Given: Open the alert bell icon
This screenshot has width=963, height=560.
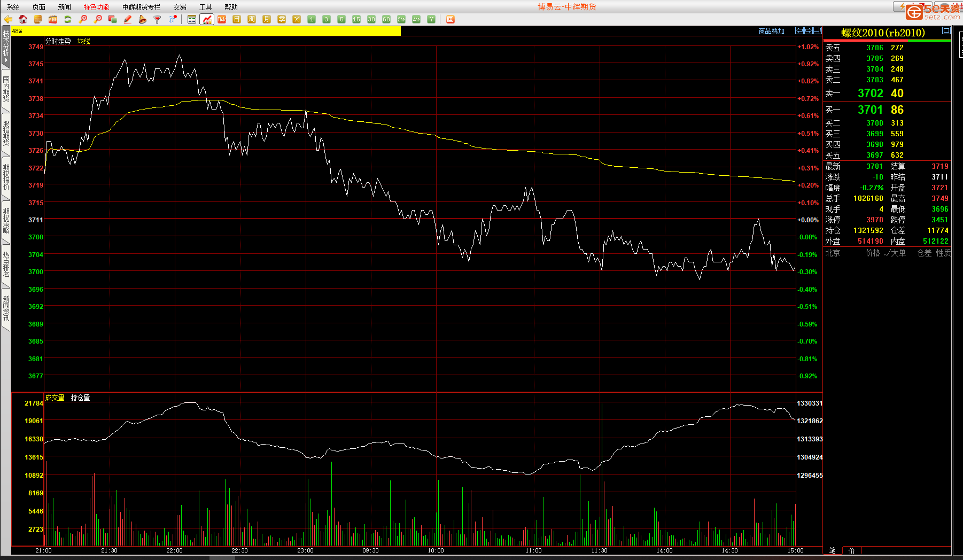Looking at the screenshot, I should 143,19.
